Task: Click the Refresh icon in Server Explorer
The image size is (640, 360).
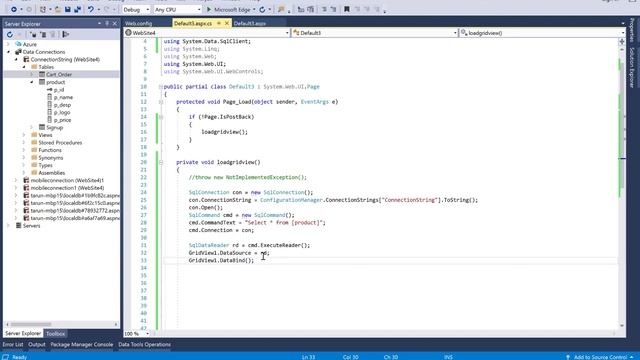Action: point(10,35)
